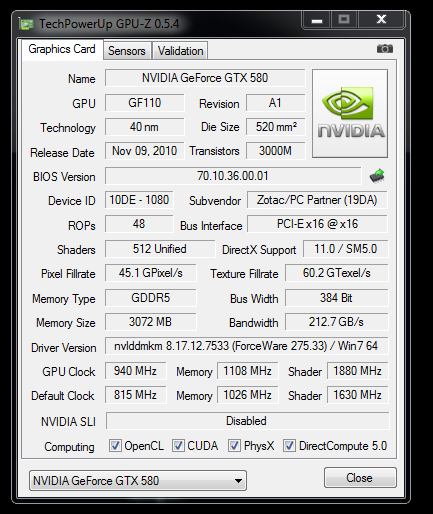Click the Default Clock field 815 MHz

pyautogui.click(x=135, y=395)
